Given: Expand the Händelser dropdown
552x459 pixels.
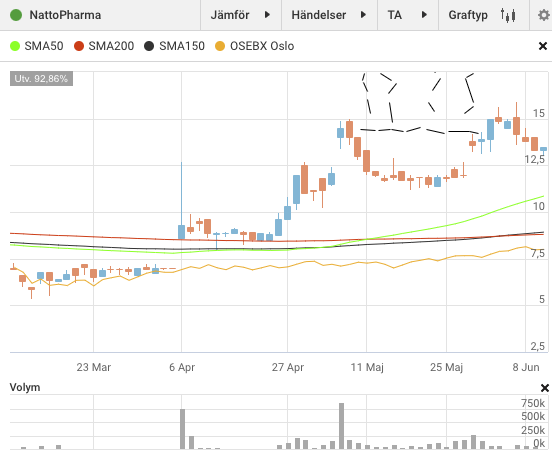Looking at the screenshot, I should 329,15.
